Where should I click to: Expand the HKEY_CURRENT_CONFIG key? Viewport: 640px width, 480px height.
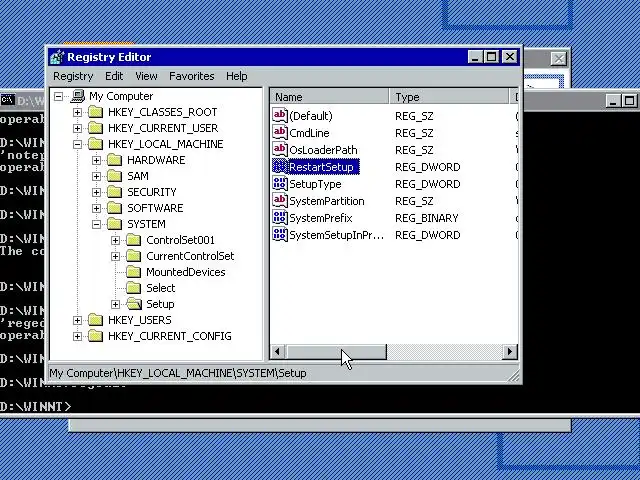[x=77, y=336]
